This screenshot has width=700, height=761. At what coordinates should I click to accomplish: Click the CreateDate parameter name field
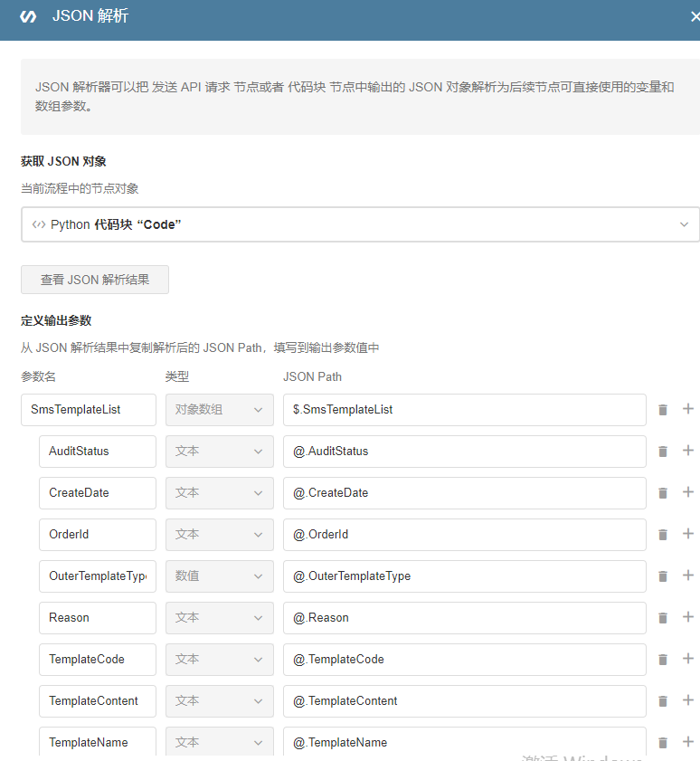click(98, 493)
